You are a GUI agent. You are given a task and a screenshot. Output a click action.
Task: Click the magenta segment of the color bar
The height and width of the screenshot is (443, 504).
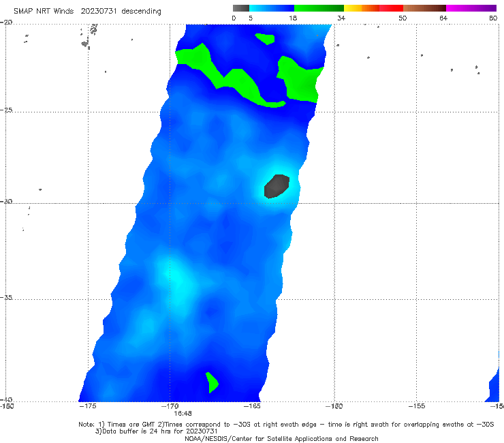pos(471,8)
